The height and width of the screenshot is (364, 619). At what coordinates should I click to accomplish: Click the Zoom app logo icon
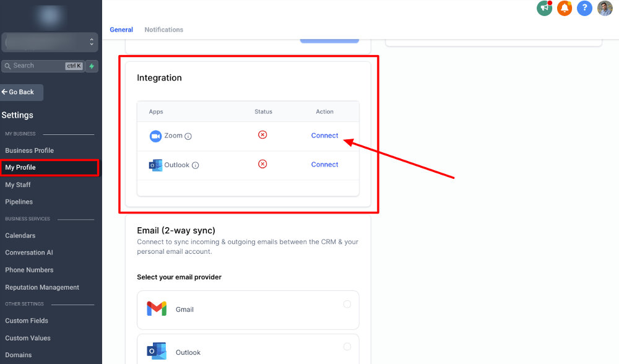coord(155,136)
